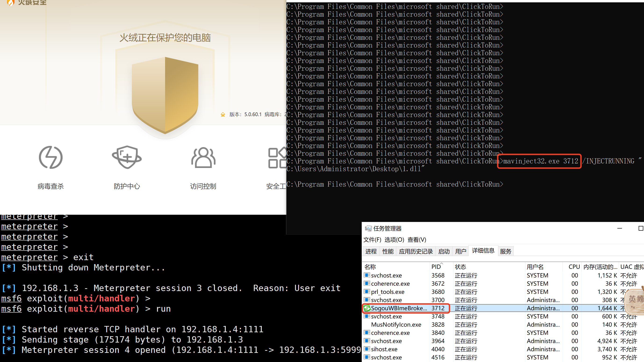Screen dimensions: 644x362
Task: Click the Task Manager title icon
Action: pyautogui.click(x=368, y=228)
